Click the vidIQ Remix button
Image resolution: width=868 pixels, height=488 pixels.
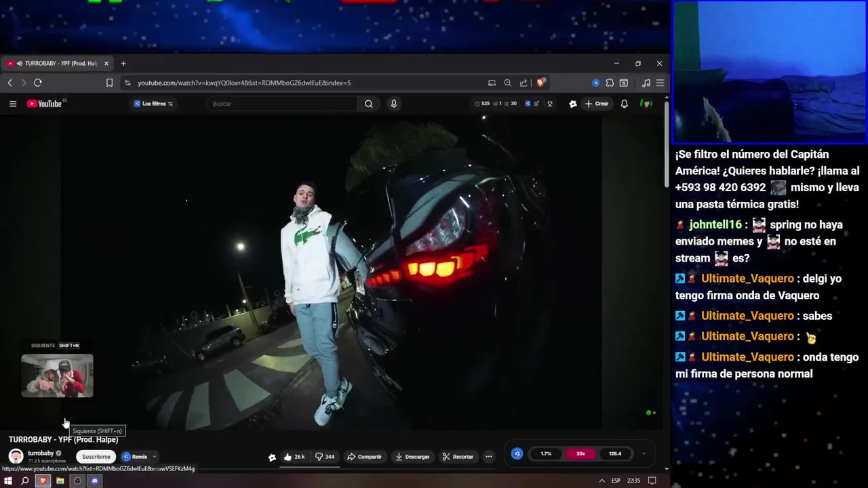tap(134, 457)
